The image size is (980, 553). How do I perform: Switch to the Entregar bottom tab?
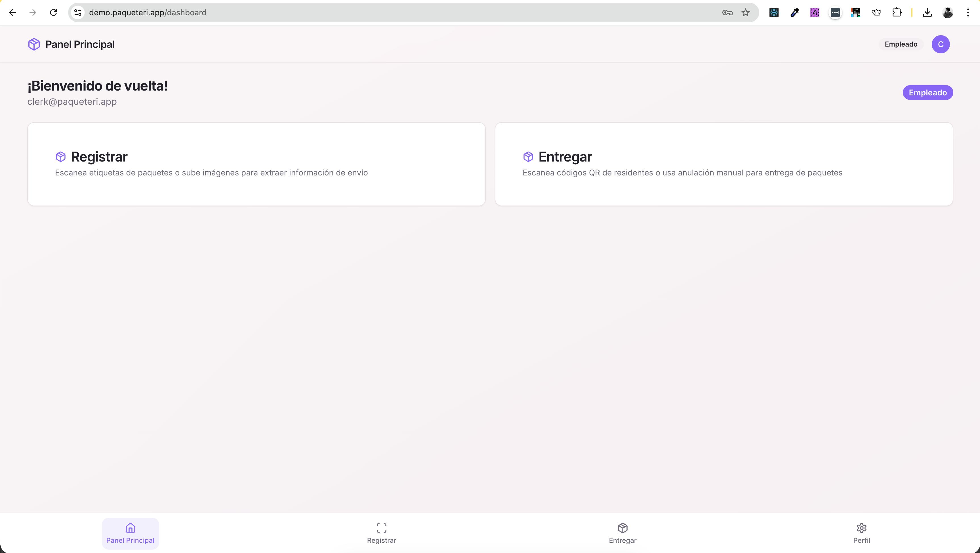pos(623,533)
